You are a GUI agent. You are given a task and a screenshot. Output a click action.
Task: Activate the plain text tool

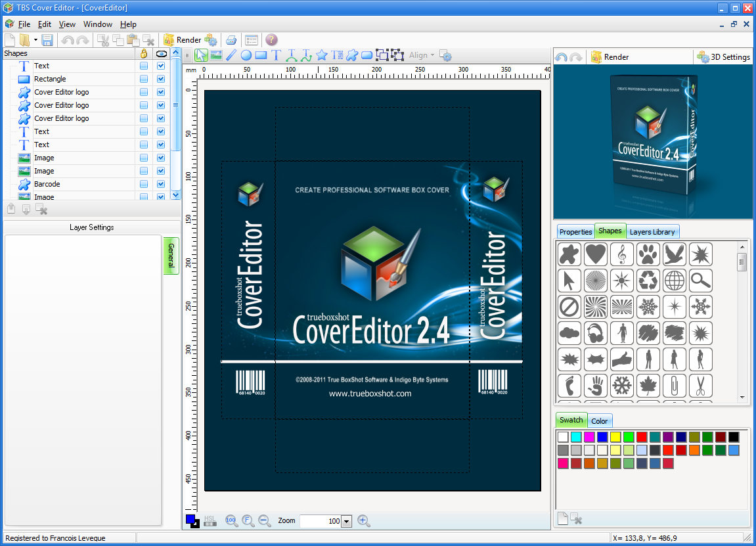[x=276, y=55]
